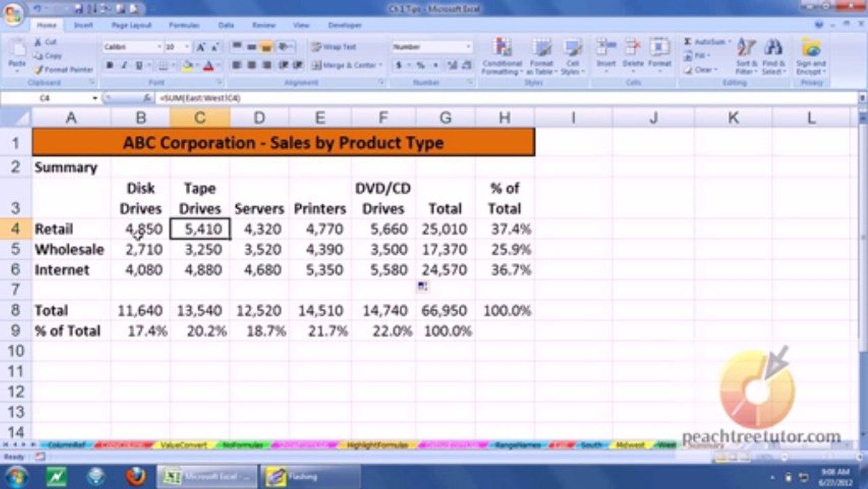The height and width of the screenshot is (489, 868).
Task: Open the Number format dropdown
Action: (x=468, y=47)
